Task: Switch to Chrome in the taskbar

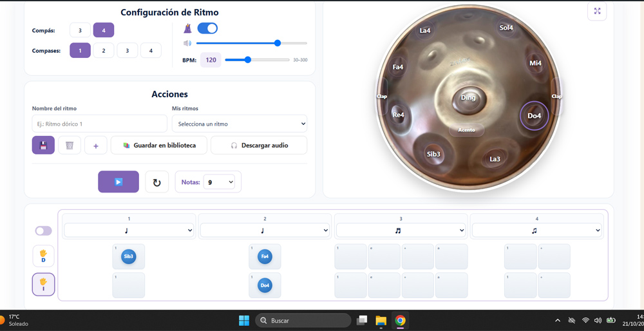Action: (x=400, y=320)
